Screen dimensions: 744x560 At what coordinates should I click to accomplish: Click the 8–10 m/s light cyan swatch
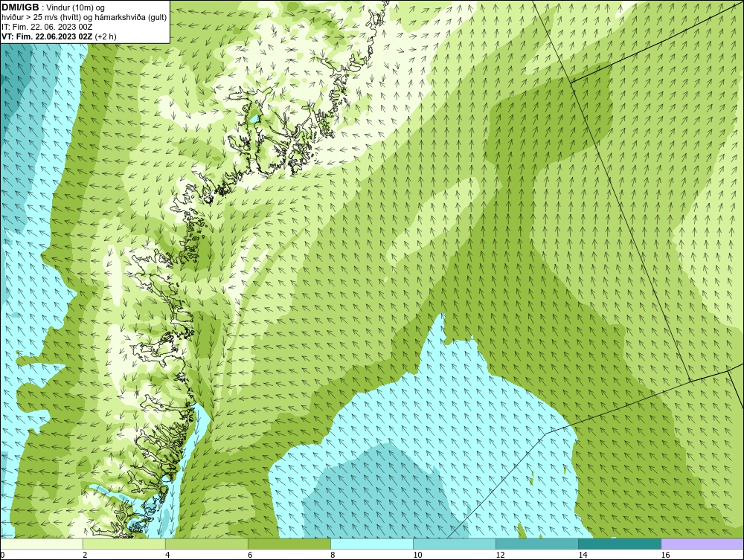click(x=371, y=544)
